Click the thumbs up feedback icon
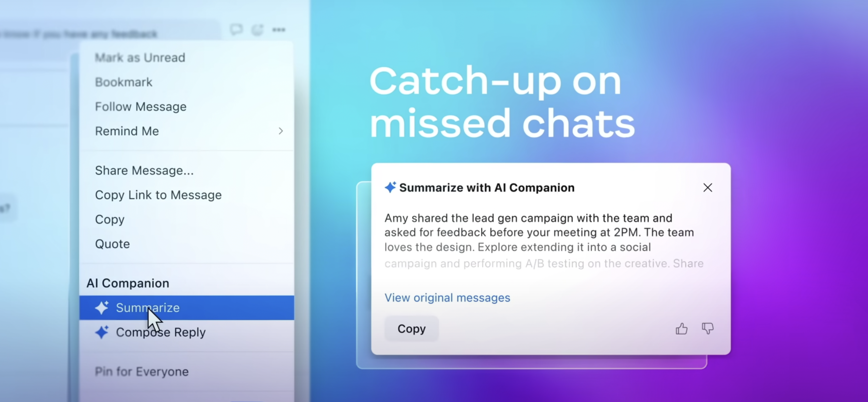868x402 pixels. point(681,329)
